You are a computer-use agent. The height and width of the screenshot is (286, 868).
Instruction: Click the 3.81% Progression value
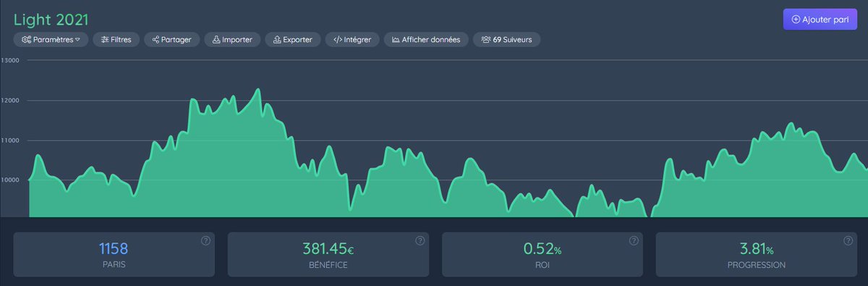pos(756,249)
